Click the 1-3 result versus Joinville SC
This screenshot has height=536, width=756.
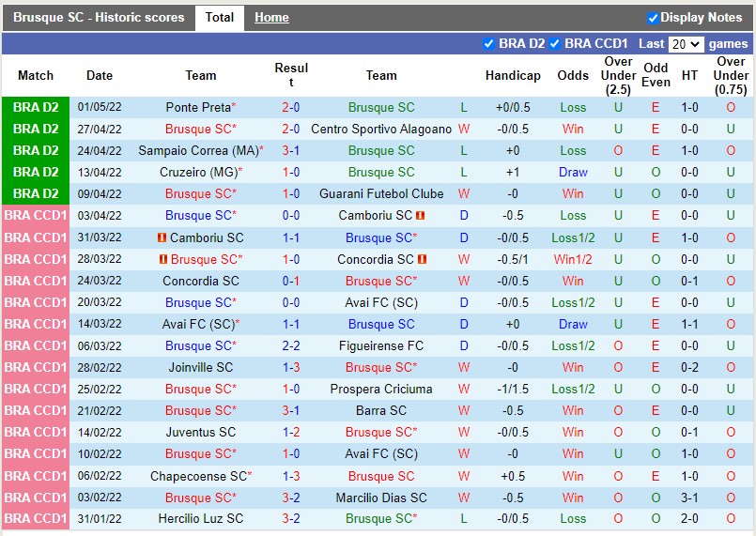point(291,367)
